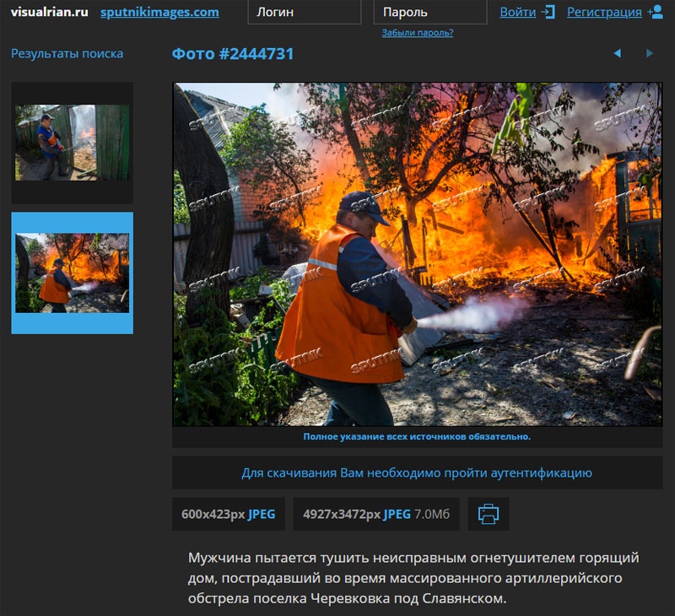Open the sputnikimages.com link
This screenshot has height=616, width=675.
[x=159, y=12]
